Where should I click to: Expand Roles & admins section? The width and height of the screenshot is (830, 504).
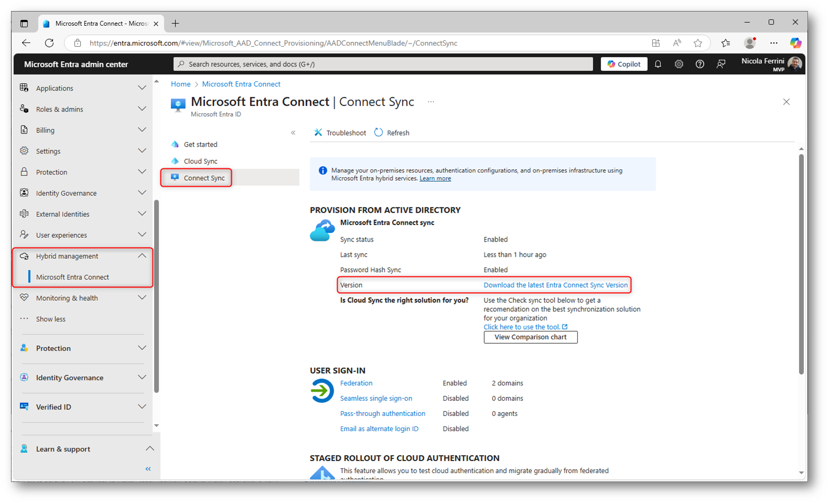(x=83, y=109)
